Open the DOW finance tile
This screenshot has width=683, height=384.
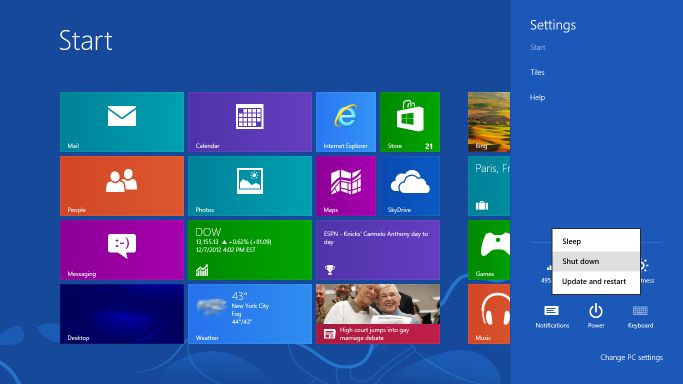tap(250, 250)
